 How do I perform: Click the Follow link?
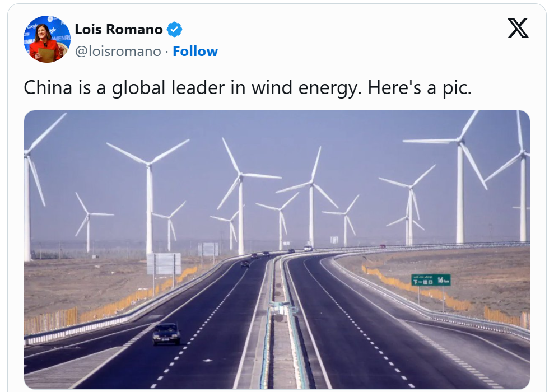(x=195, y=52)
